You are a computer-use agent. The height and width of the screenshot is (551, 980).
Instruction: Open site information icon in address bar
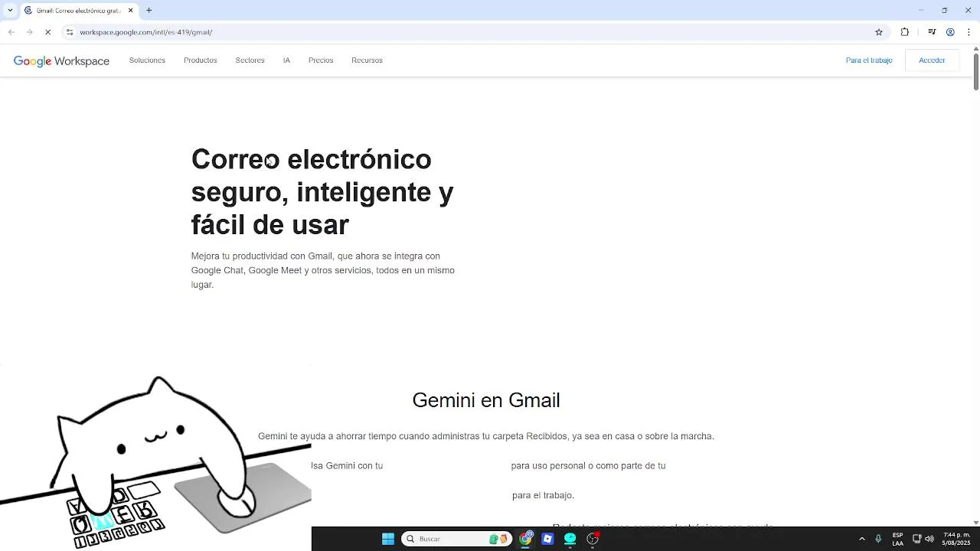70,32
